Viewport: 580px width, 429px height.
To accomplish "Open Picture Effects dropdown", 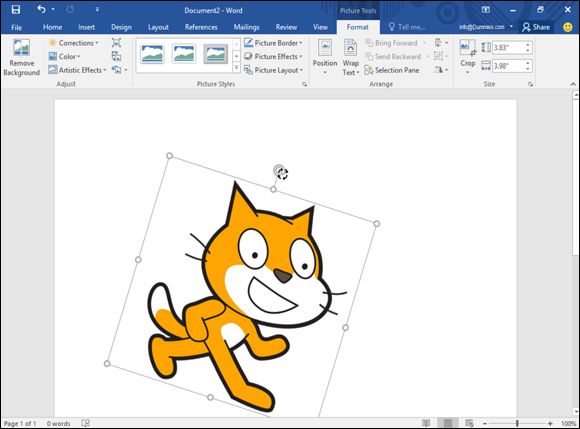I will [x=273, y=57].
